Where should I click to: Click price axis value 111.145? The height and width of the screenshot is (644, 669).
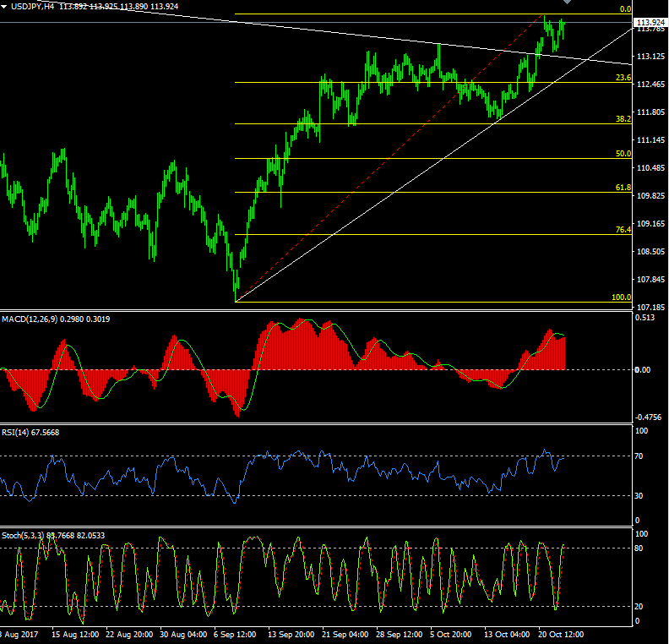coord(650,140)
